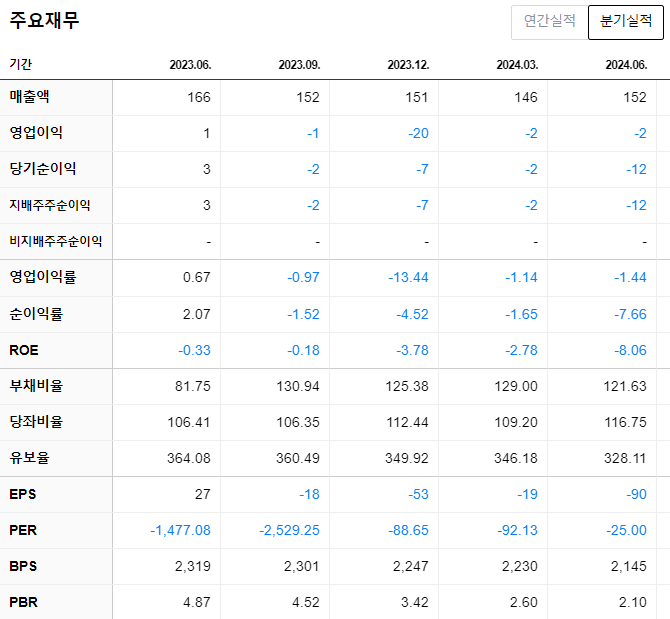
Task: Click the 유보율 value 364.08
Action: click(189, 458)
